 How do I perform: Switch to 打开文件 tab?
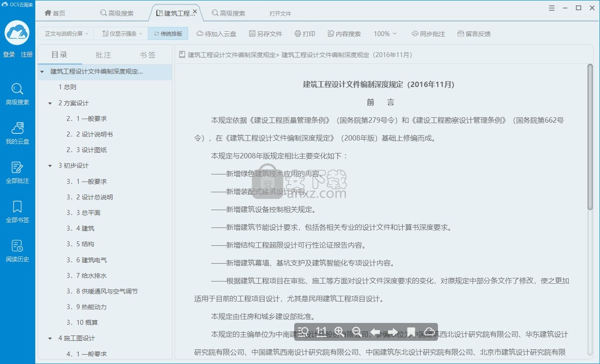click(x=280, y=13)
